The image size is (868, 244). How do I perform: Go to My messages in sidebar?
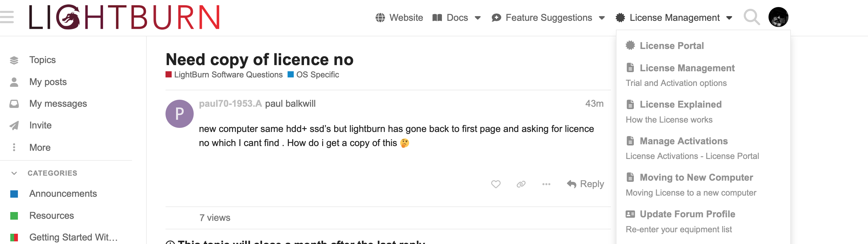[58, 104]
